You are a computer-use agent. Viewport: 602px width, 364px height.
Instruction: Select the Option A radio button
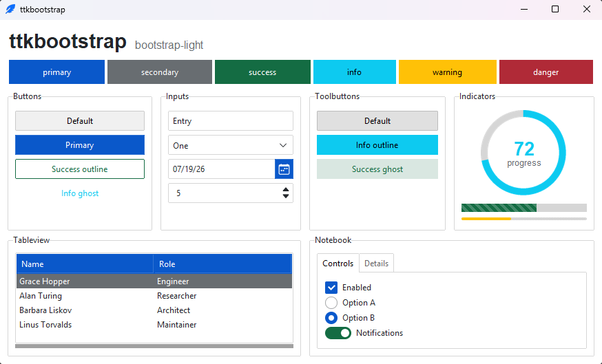pyautogui.click(x=331, y=303)
